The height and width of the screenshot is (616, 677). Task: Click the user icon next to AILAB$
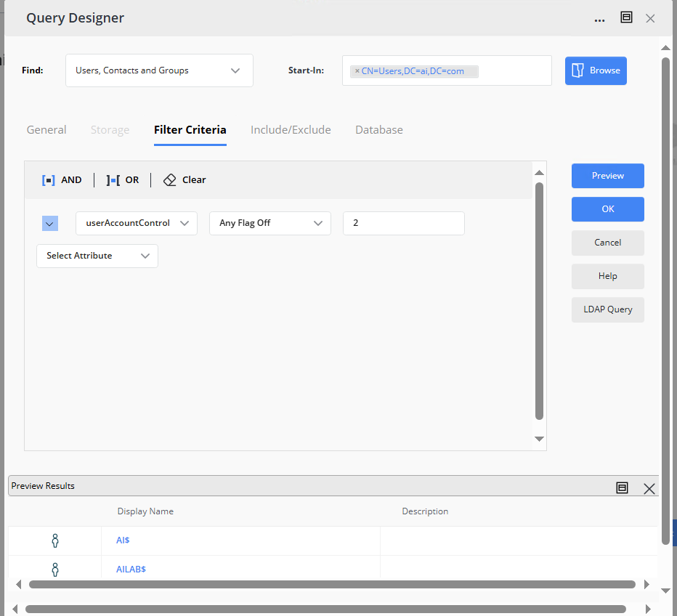click(54, 569)
